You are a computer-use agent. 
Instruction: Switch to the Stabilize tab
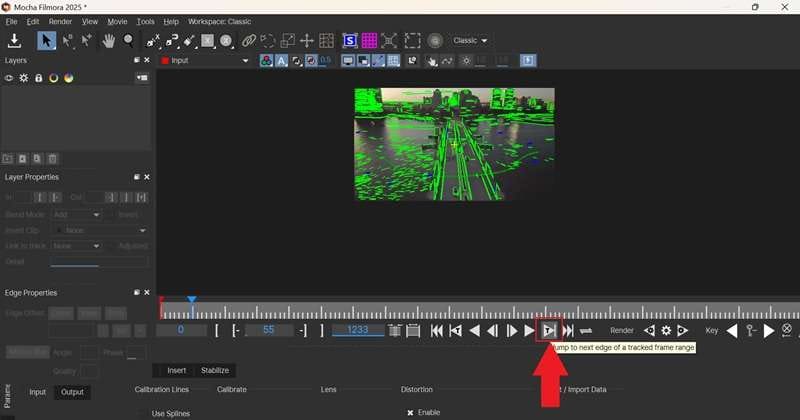215,370
